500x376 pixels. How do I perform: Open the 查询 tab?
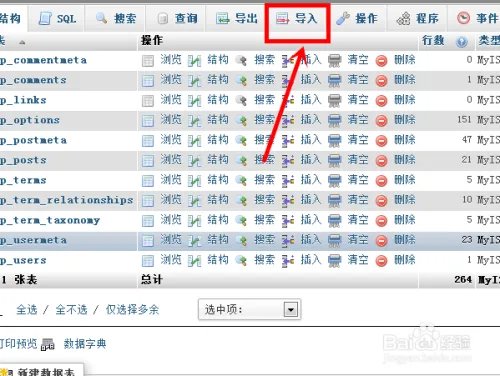tap(177, 18)
